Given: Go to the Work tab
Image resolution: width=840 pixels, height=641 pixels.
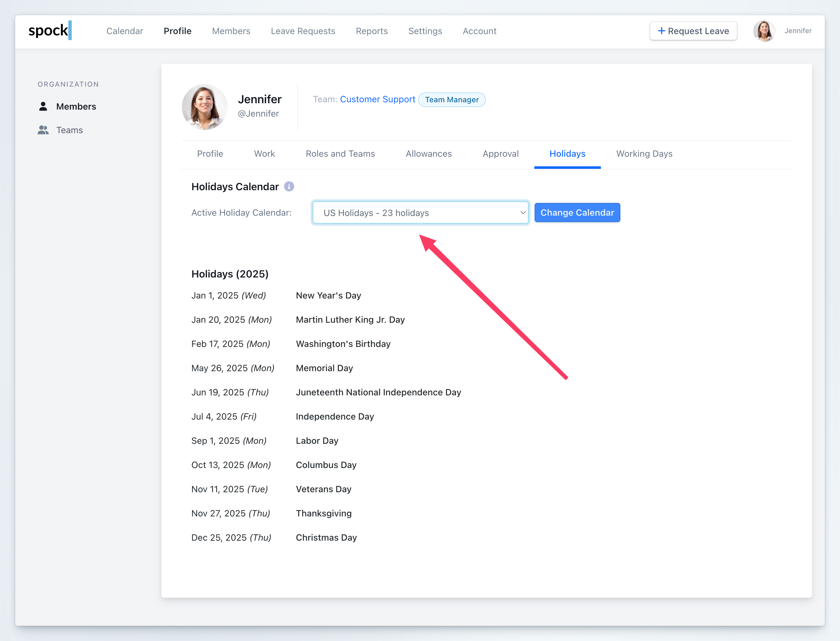Looking at the screenshot, I should 264,154.
